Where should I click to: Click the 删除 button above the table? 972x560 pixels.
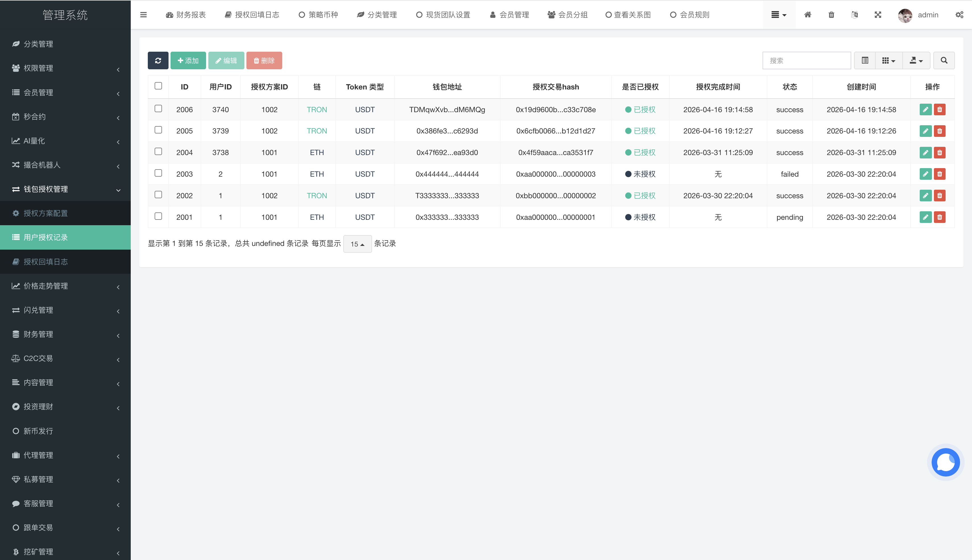click(264, 60)
